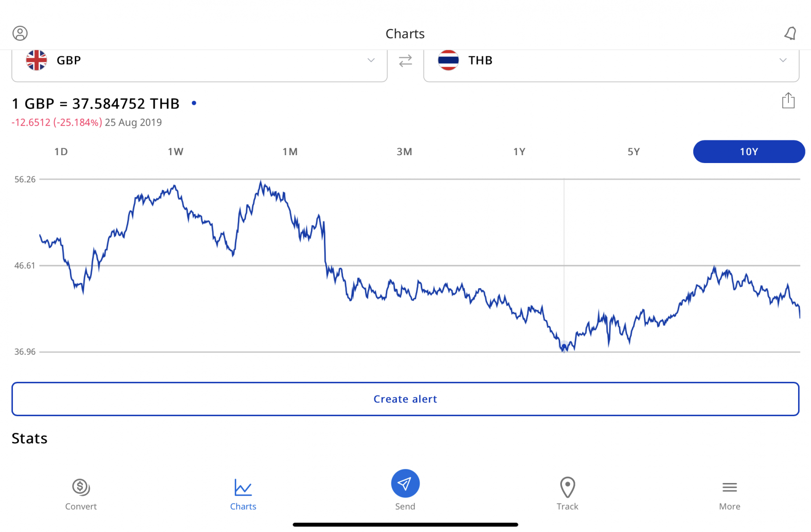Switch chart to 1W range
The height and width of the screenshot is (532, 811).
176,151
